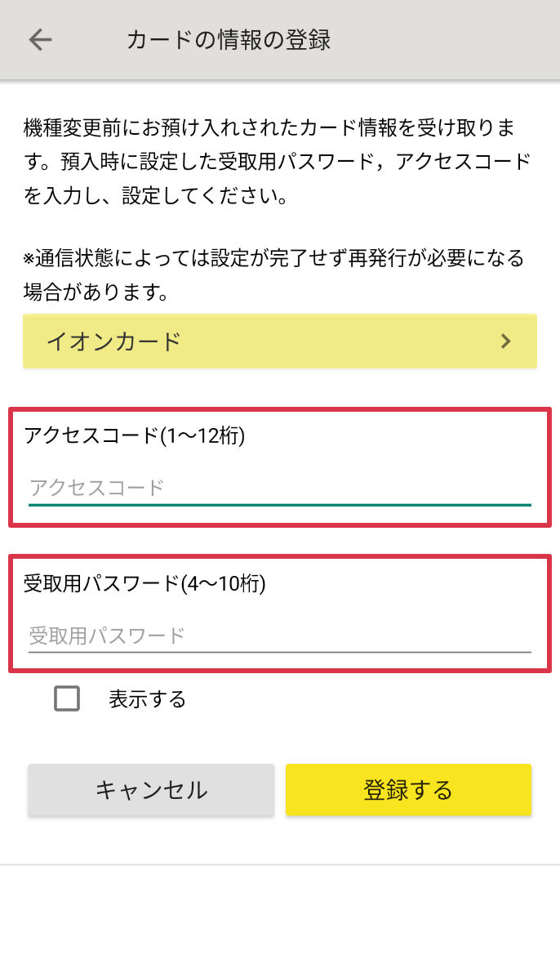
Task: Tap the 受取用パスワード placeholder text
Action: coord(107,635)
